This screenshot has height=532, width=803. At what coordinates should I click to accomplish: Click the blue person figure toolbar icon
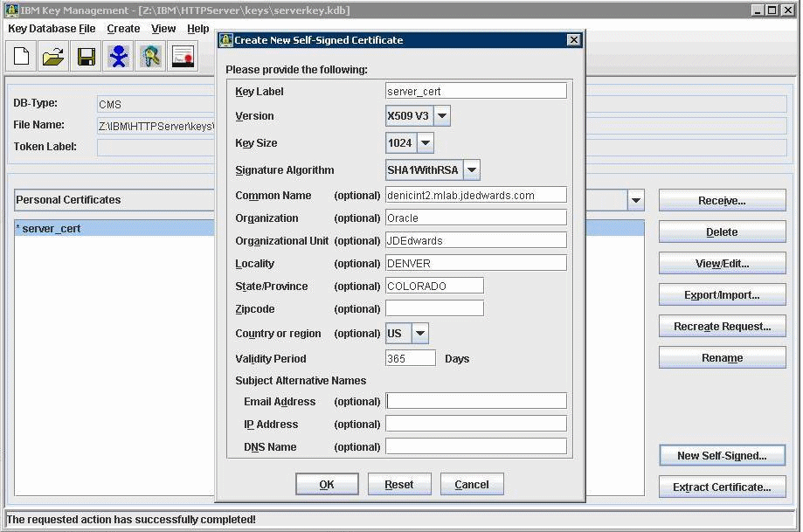point(118,58)
